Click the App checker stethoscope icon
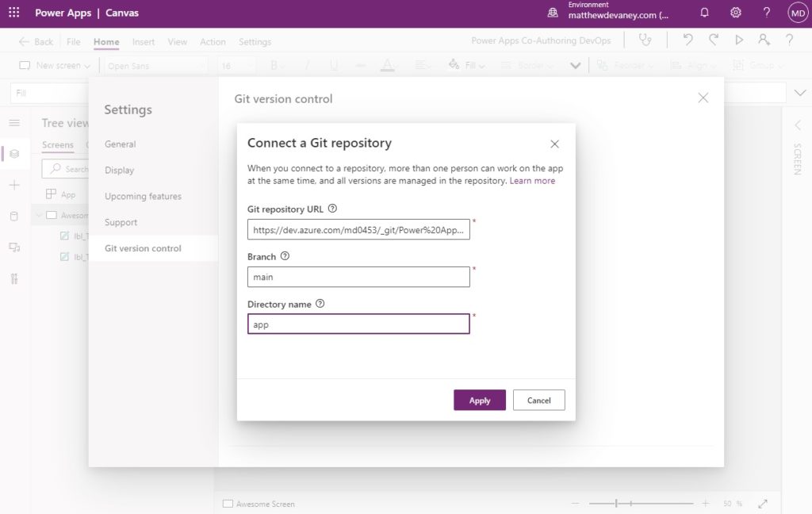Viewport: 812px width, 514px height. pos(645,40)
